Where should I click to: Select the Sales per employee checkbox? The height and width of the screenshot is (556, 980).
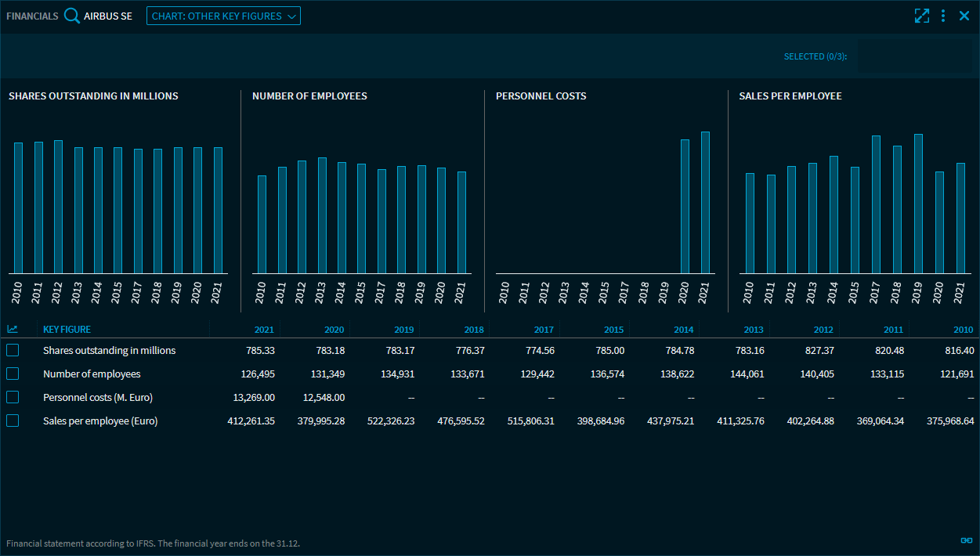pyautogui.click(x=13, y=421)
